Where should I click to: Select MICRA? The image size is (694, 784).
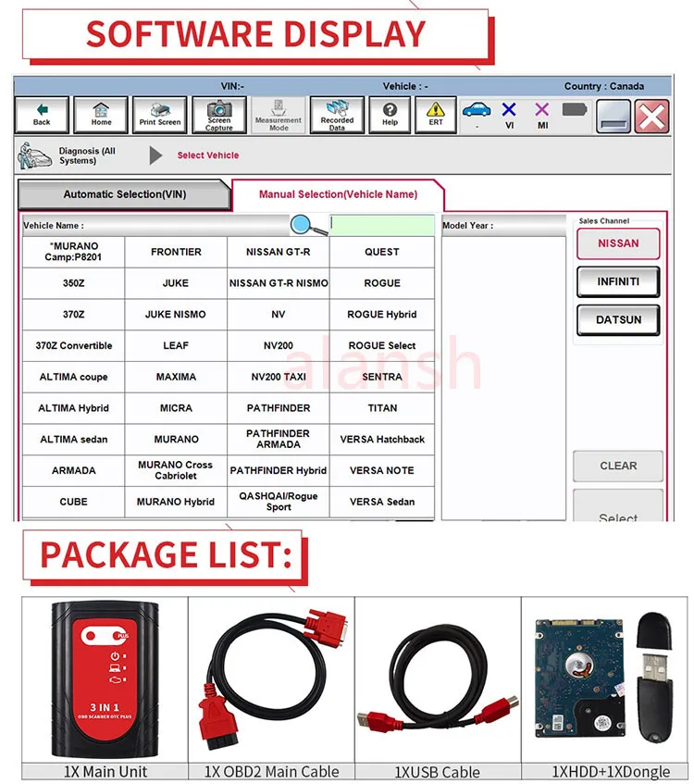point(176,408)
